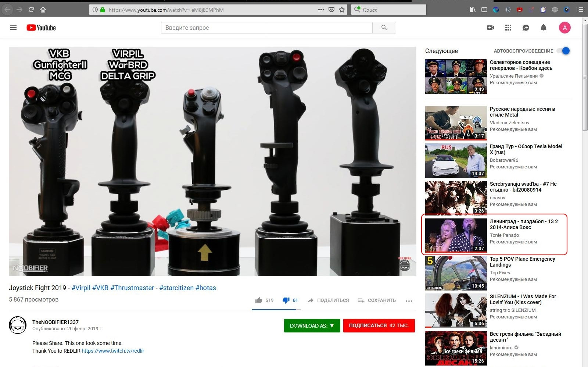Like the video with thumbs up
Image resolution: width=588 pixels, height=367 pixels.
[x=259, y=300]
